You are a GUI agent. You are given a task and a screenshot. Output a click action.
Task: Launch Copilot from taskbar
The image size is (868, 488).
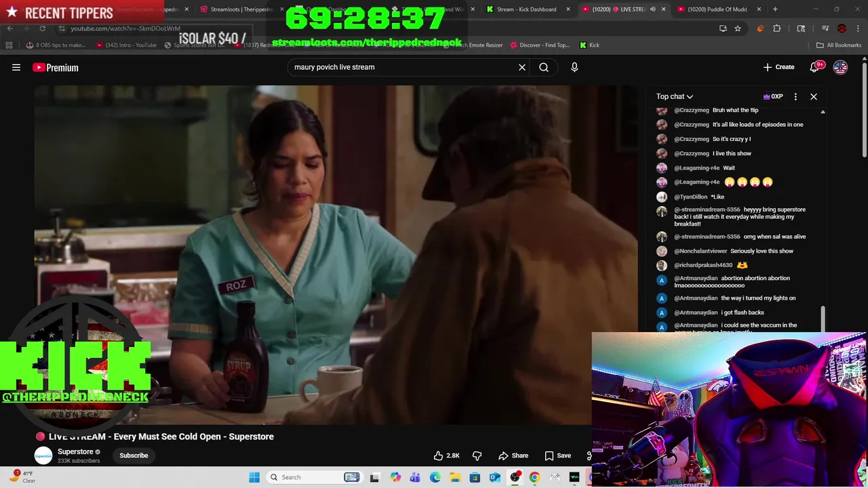click(395, 477)
